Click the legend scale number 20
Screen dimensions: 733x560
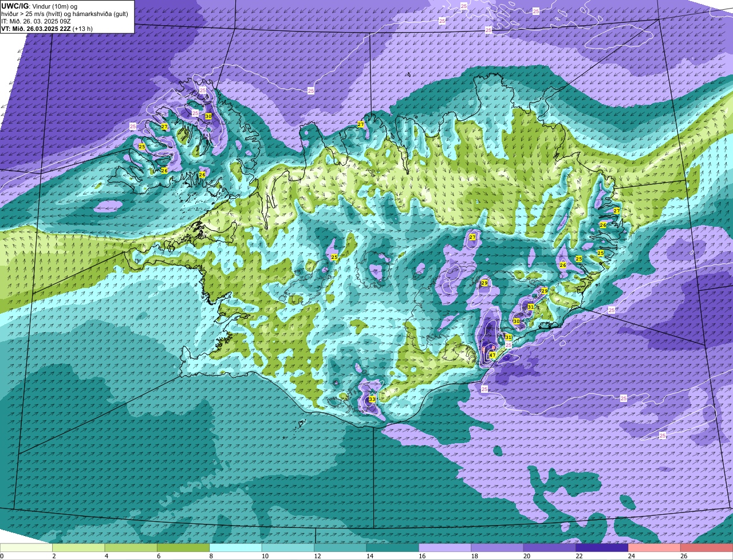pos(527,556)
